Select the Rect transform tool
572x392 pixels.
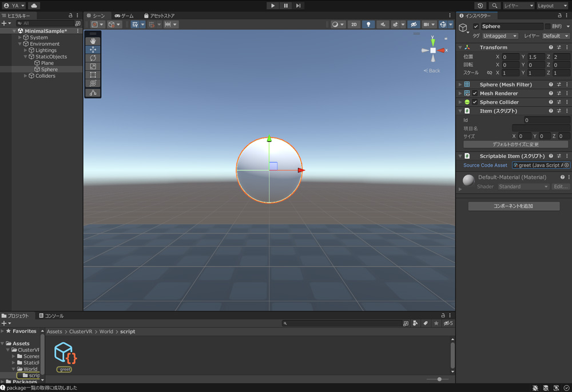coord(93,75)
